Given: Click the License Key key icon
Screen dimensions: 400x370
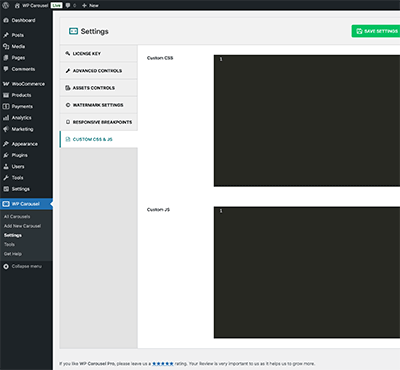Looking at the screenshot, I should pos(68,53).
